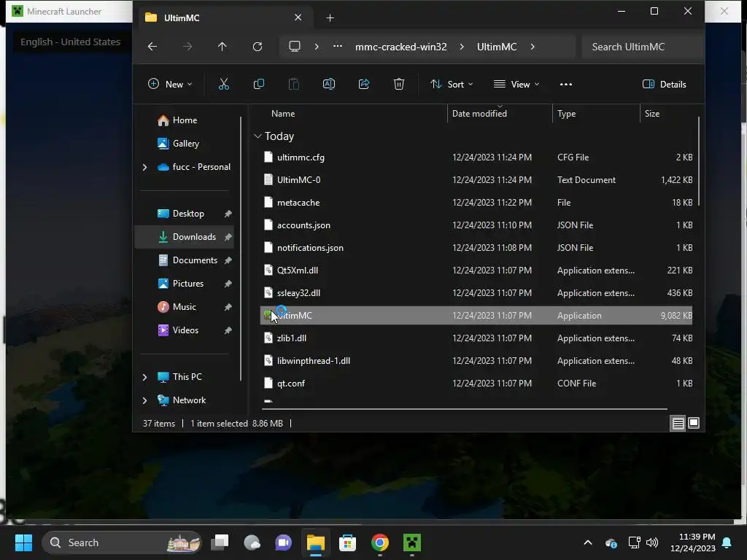Switch to details list view icon in status bar
Image resolution: width=747 pixels, height=560 pixels.
click(678, 424)
